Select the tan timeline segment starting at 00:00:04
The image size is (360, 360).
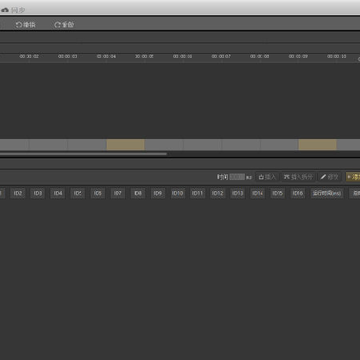125,145
